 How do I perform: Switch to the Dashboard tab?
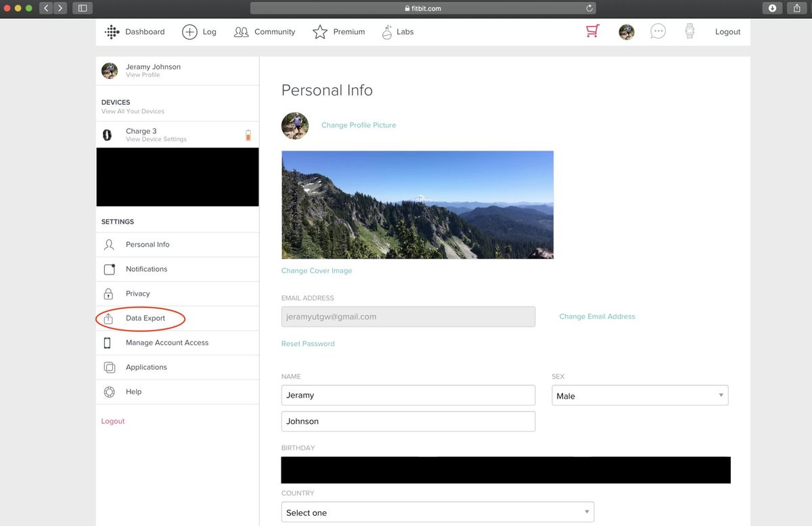click(x=144, y=31)
